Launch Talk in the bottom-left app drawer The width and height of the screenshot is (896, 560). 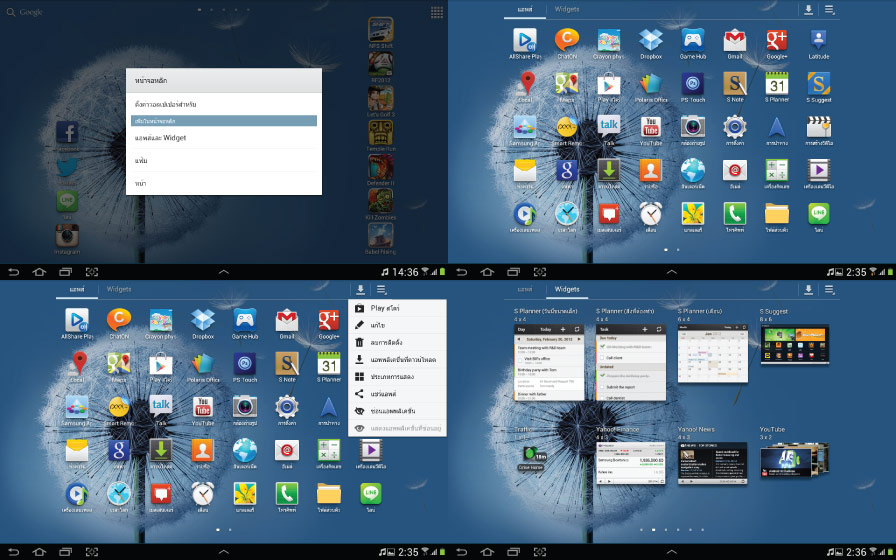click(x=161, y=406)
